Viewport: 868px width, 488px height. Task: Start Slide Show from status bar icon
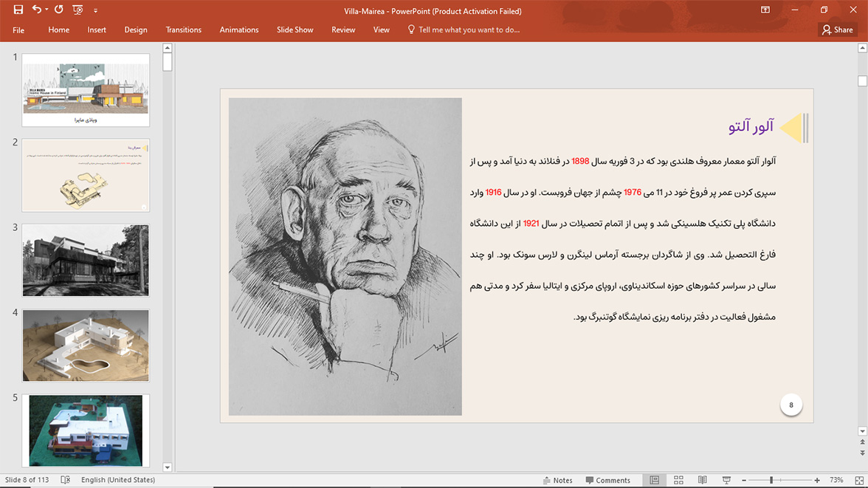pyautogui.click(x=726, y=480)
